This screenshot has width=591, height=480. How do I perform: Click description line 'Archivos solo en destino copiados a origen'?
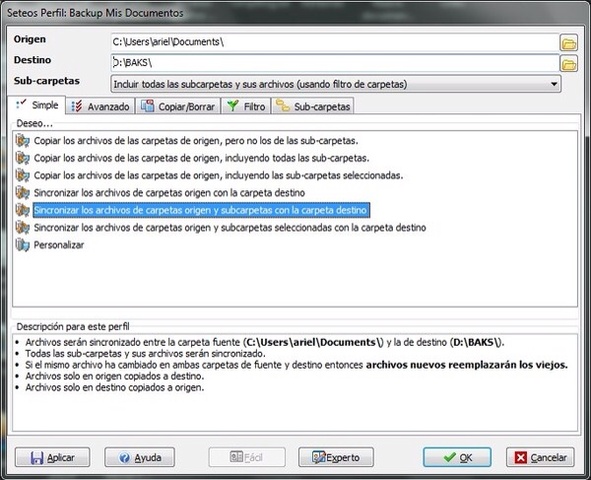click(115, 387)
